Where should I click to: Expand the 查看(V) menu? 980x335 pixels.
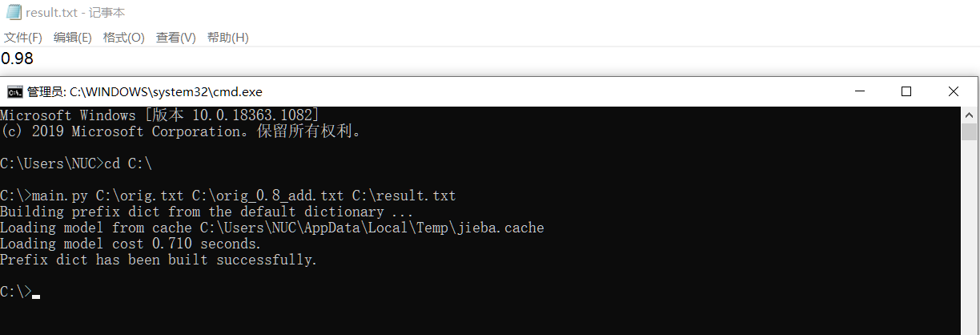[x=175, y=38]
